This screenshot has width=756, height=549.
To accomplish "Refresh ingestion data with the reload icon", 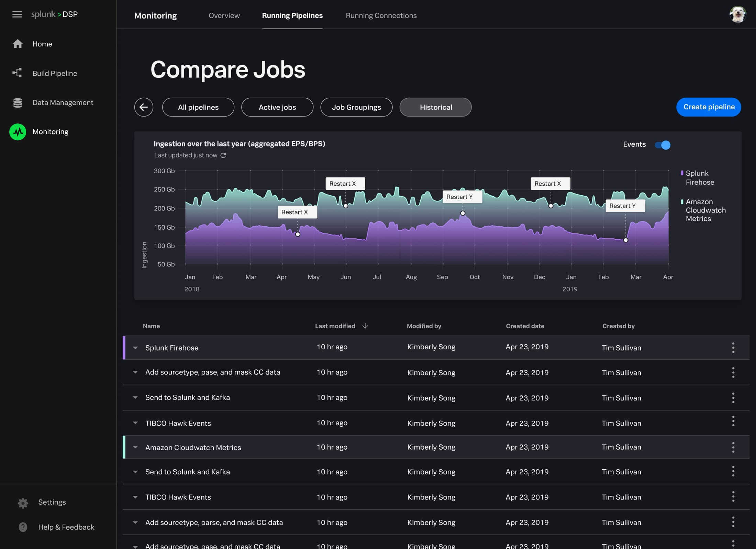I will point(223,155).
